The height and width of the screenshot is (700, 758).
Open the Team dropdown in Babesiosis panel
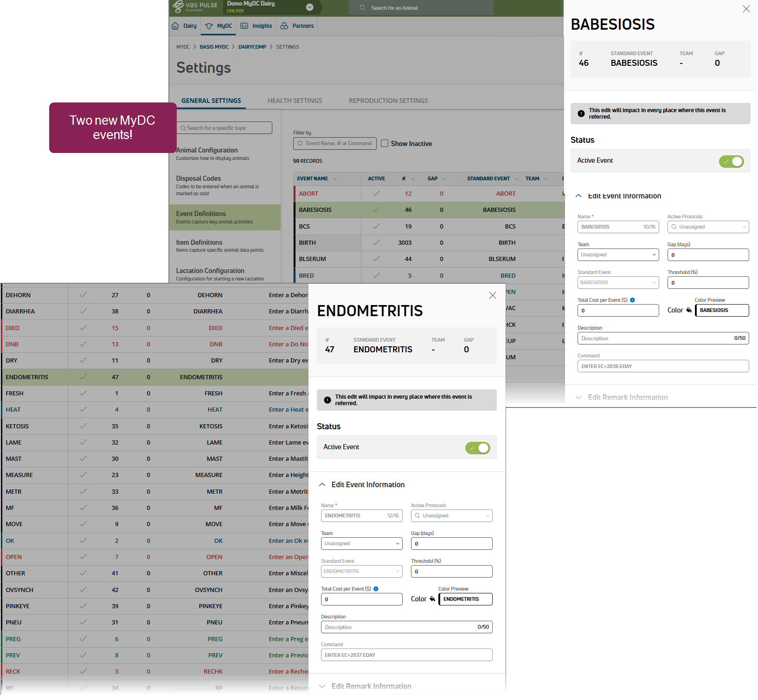[x=618, y=255]
